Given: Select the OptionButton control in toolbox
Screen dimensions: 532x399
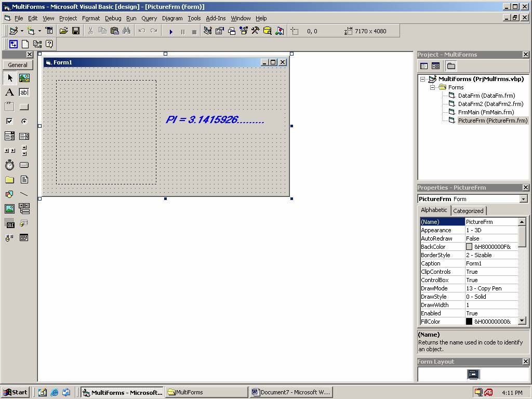Looking at the screenshot, I should pyautogui.click(x=24, y=122).
